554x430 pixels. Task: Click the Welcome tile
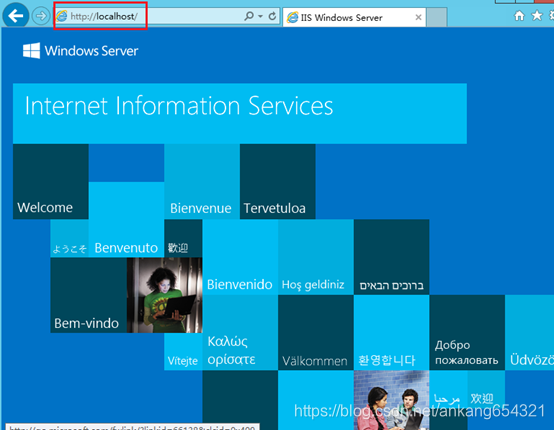click(x=51, y=182)
